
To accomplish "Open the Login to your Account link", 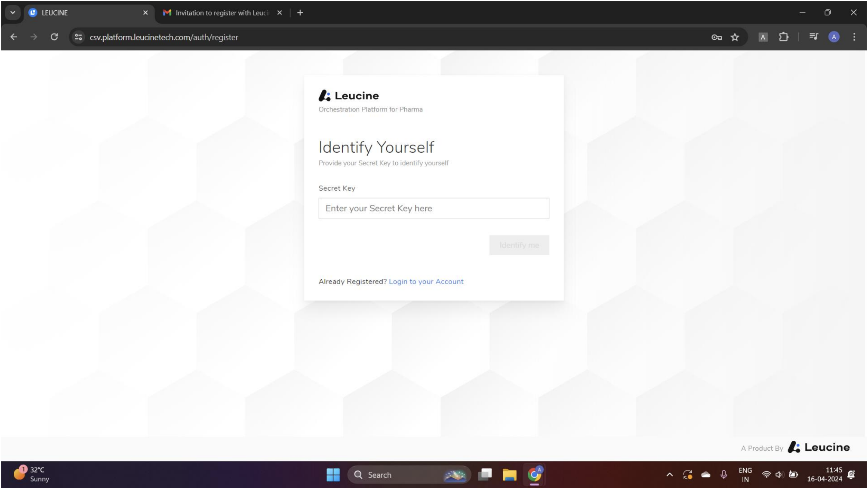I will click(426, 282).
